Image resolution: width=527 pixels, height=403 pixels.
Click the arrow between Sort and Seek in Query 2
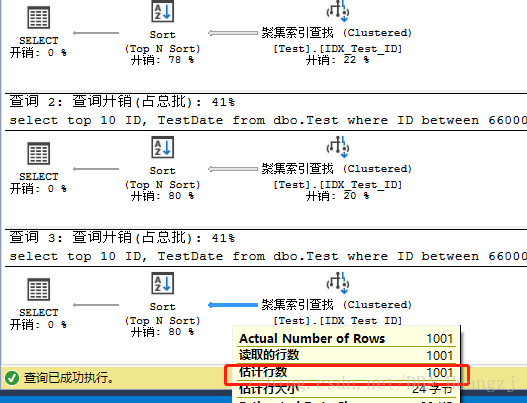click(233, 169)
